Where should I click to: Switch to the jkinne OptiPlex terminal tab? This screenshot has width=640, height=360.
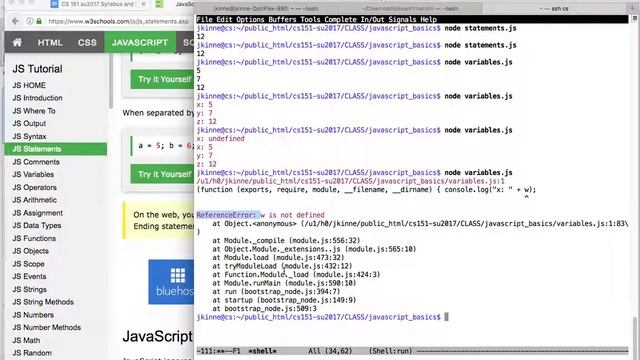tap(266, 8)
